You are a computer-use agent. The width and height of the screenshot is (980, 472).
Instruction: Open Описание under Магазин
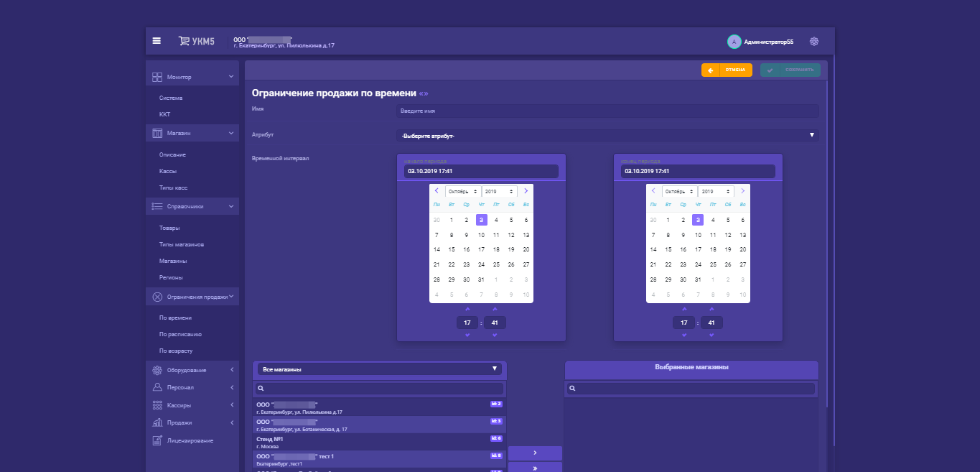pos(173,154)
